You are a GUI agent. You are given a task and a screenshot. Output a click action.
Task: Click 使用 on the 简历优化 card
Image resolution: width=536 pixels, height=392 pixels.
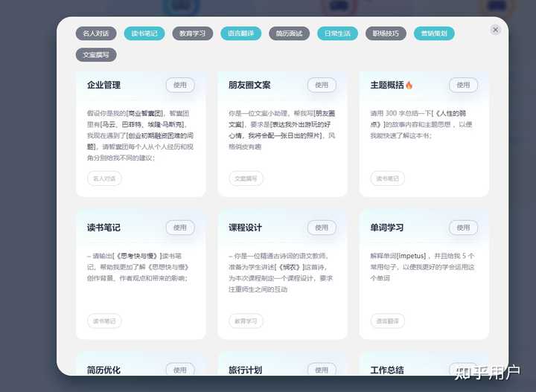pyautogui.click(x=180, y=370)
